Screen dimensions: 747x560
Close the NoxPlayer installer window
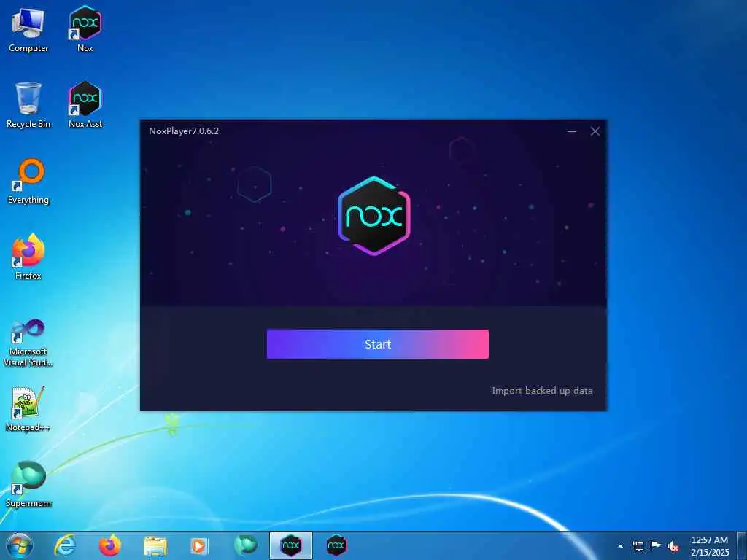(x=595, y=131)
